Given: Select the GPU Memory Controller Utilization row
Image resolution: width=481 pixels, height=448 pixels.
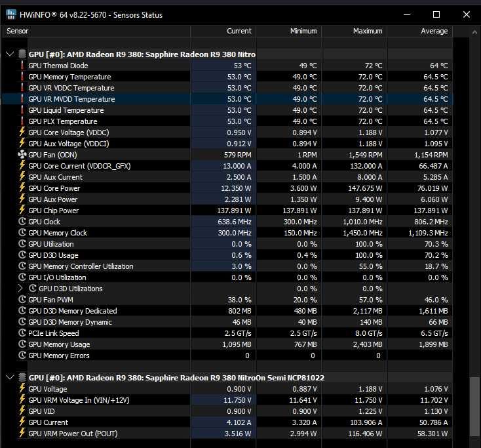Looking at the screenshot, I should (227, 266).
